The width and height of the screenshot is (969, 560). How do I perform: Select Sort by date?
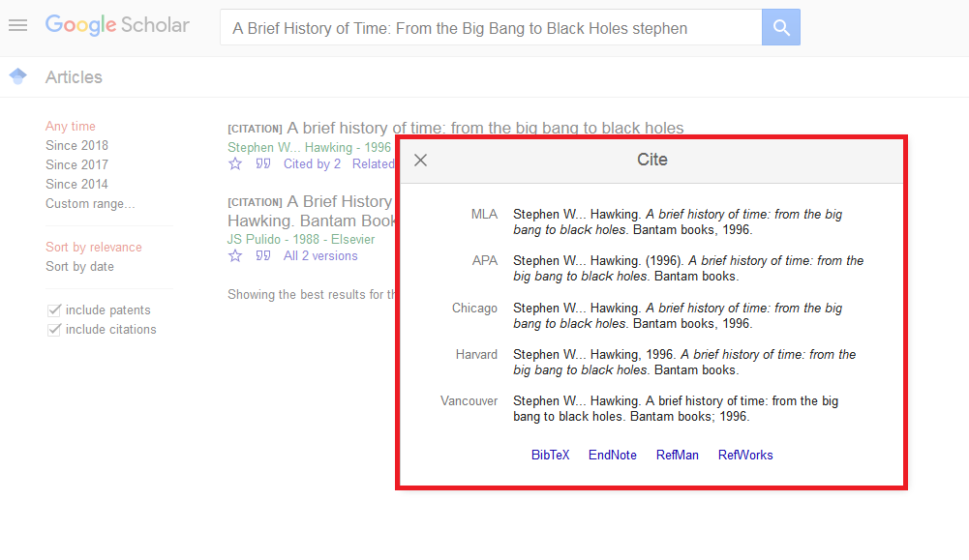[x=79, y=266]
